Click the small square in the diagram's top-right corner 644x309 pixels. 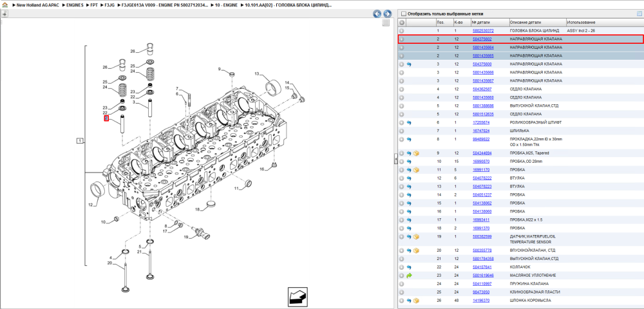(x=386, y=23)
